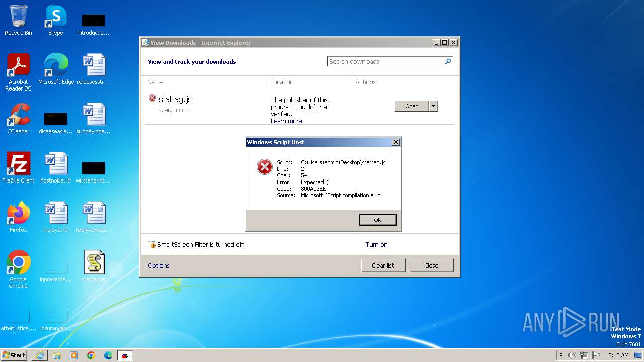Open Windows Explorer from taskbar
This screenshot has width=644, height=362.
click(x=57, y=355)
